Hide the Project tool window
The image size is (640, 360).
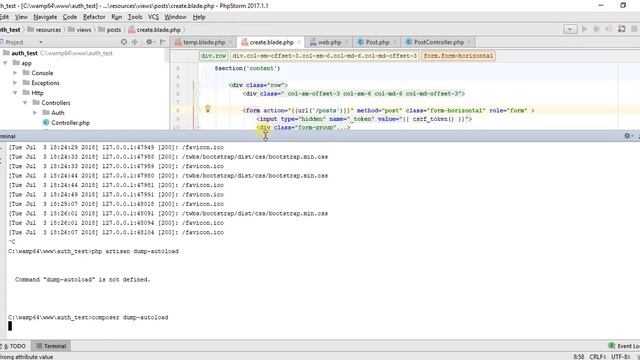pyautogui.click(x=162, y=42)
